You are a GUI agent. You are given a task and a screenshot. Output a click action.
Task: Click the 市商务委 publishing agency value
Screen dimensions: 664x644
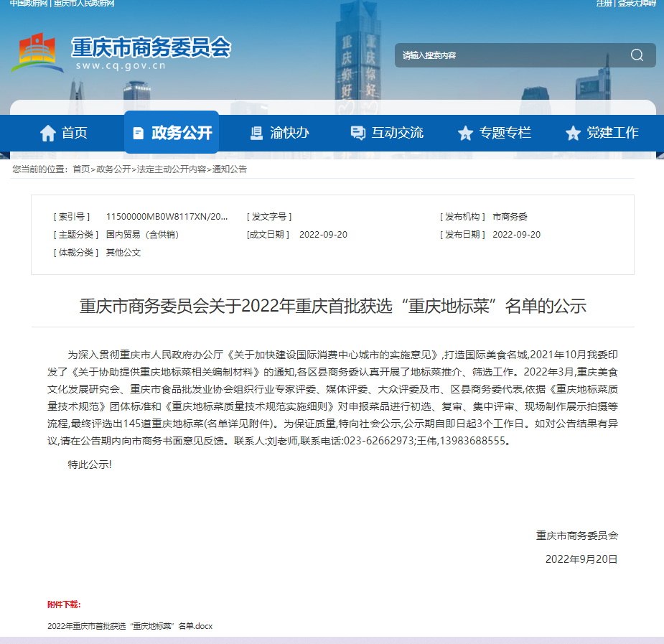510,217
